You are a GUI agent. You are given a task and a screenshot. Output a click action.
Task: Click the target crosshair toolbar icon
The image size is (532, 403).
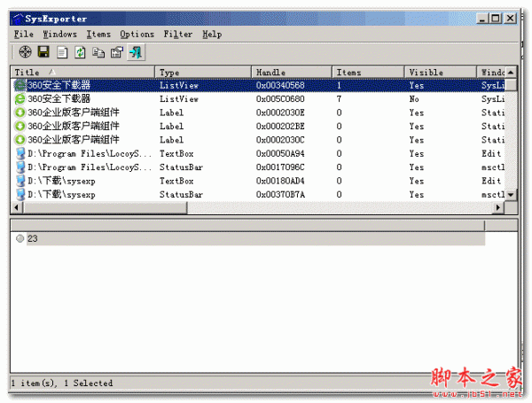tap(25, 52)
